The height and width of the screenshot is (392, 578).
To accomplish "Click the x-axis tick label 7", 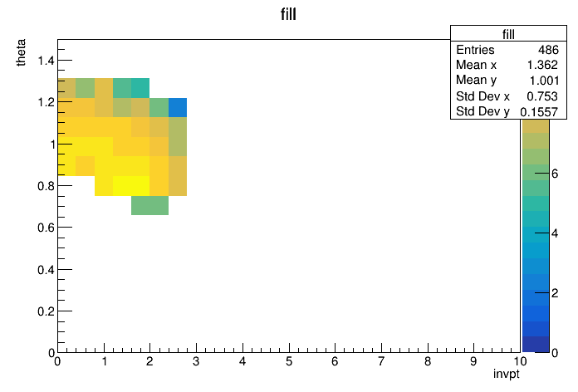I will coord(381,361).
